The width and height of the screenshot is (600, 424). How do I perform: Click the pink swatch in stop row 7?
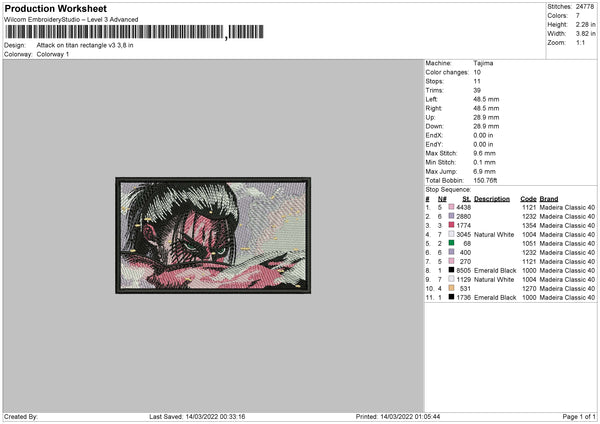[x=452, y=261]
